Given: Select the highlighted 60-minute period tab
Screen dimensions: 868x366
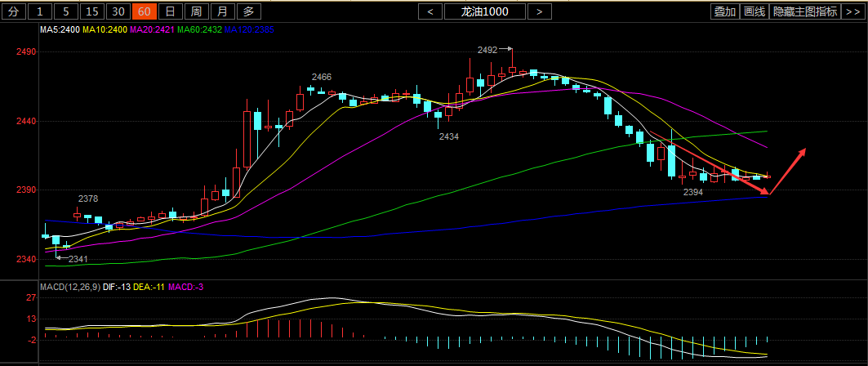Looking at the screenshot, I should (145, 11).
